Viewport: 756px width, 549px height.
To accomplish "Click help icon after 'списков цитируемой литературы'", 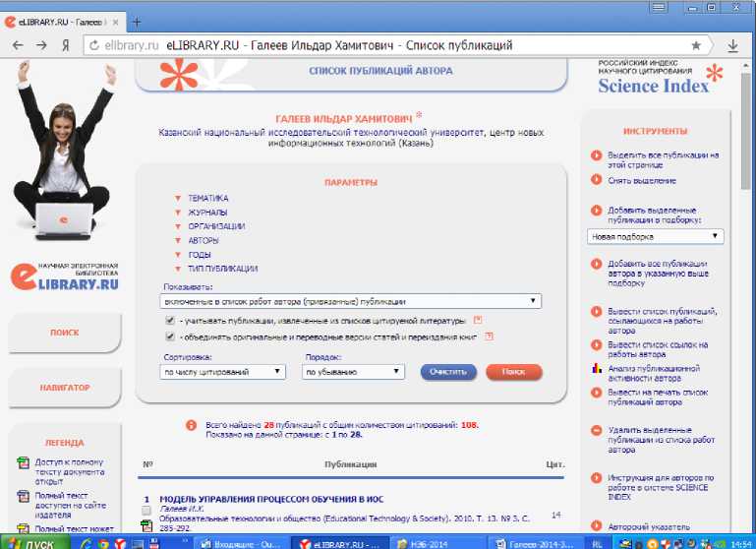I will pyautogui.click(x=478, y=320).
